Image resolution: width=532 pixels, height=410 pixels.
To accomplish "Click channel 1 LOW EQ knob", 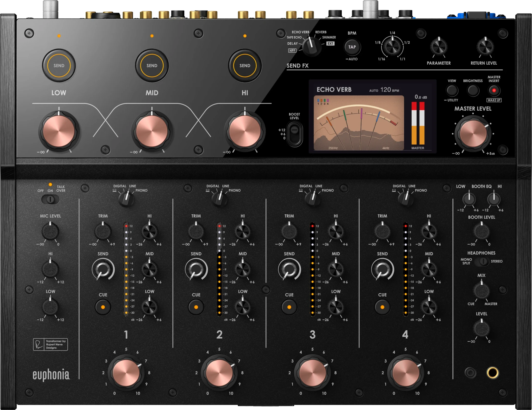I will 149,307.
